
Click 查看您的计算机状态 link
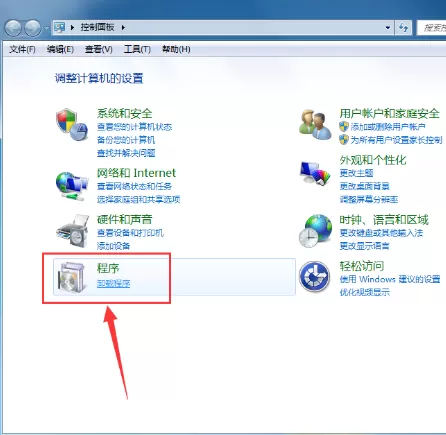click(134, 127)
